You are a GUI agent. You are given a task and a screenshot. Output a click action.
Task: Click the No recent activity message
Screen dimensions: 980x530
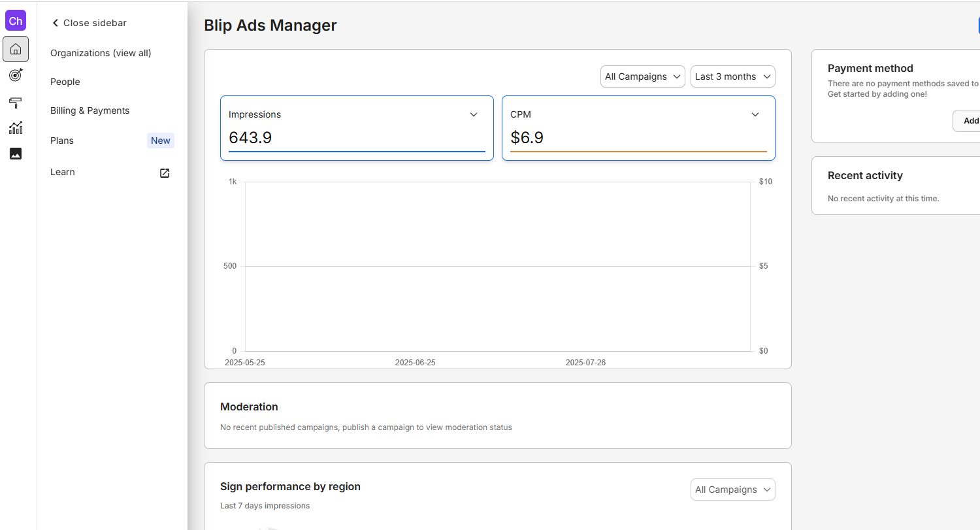883,199
